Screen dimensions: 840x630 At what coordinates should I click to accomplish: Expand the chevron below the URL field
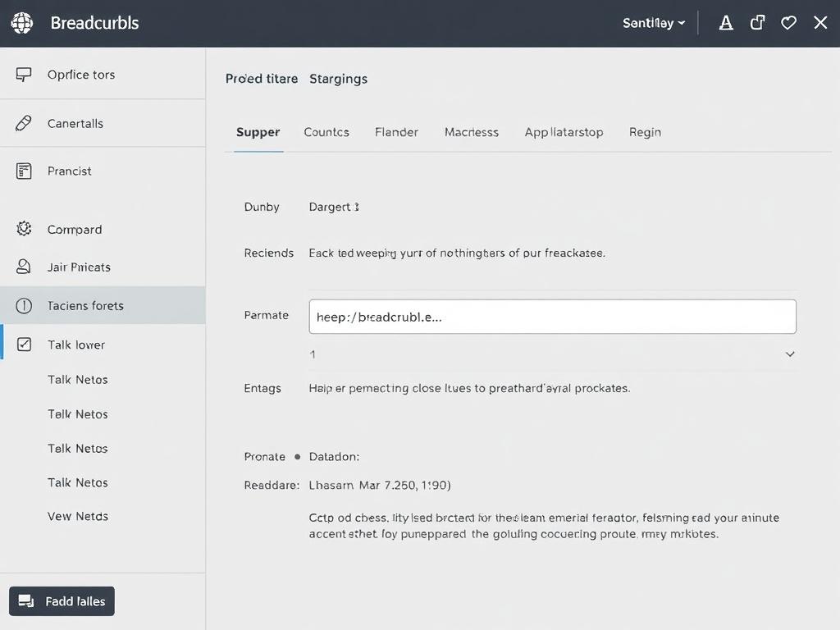(790, 354)
